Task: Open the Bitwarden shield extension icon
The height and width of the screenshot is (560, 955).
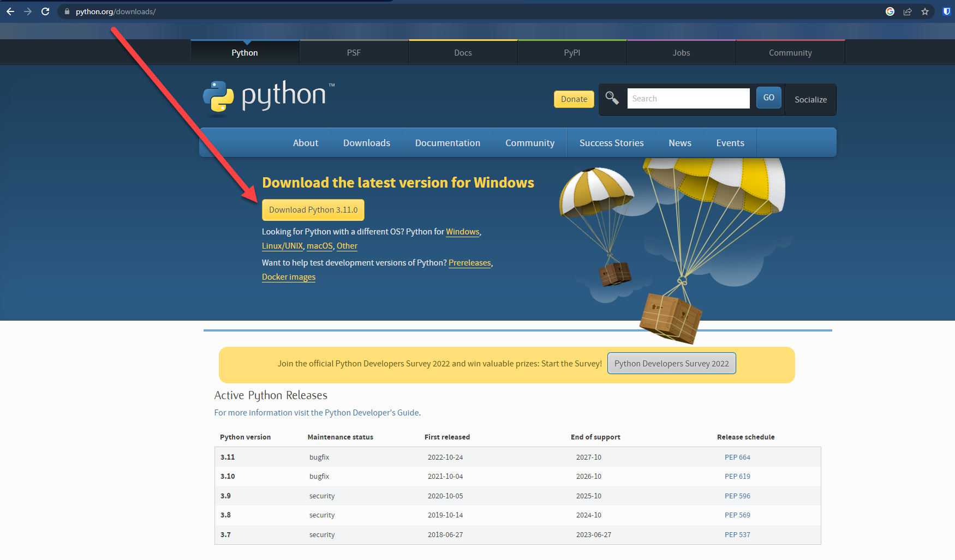Action: [947, 11]
